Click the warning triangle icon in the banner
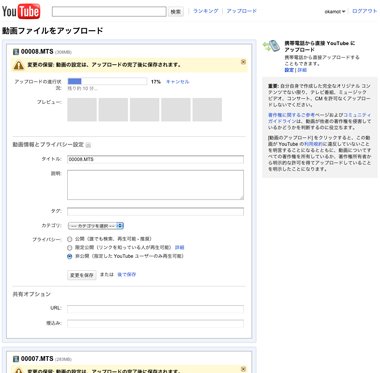 click(19, 65)
